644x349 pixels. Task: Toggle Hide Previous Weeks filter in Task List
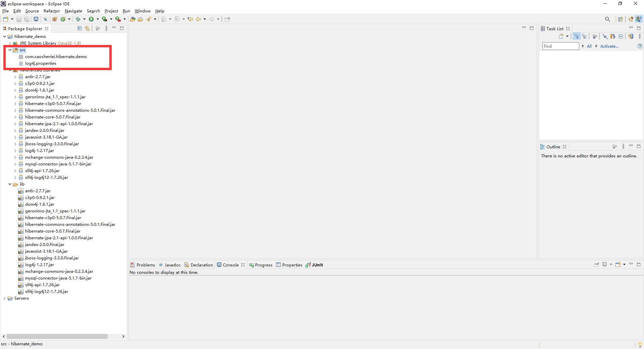tap(605, 36)
